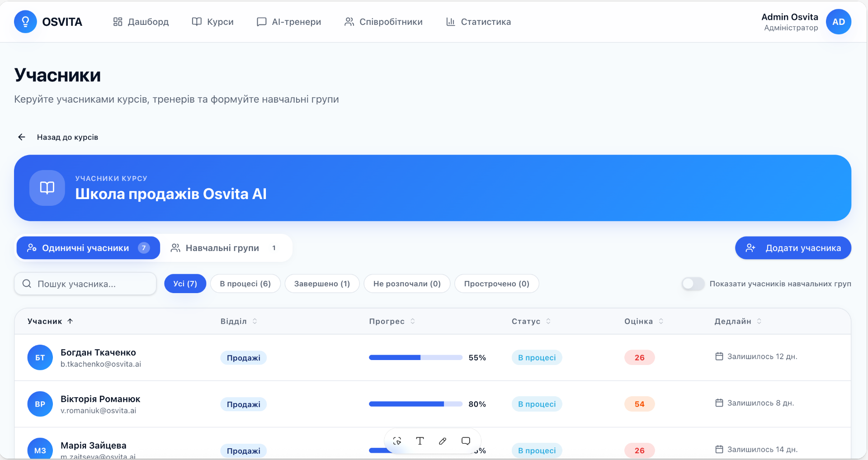Click МЗ avatar of Марія Зайцева
868x460 pixels.
pos(40,449)
